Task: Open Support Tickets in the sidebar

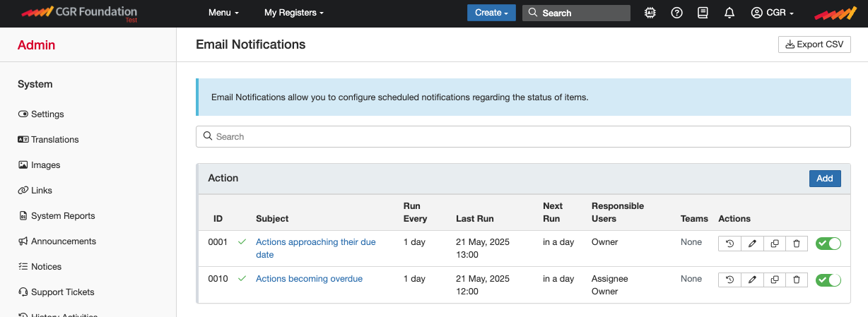Action: (x=56, y=292)
